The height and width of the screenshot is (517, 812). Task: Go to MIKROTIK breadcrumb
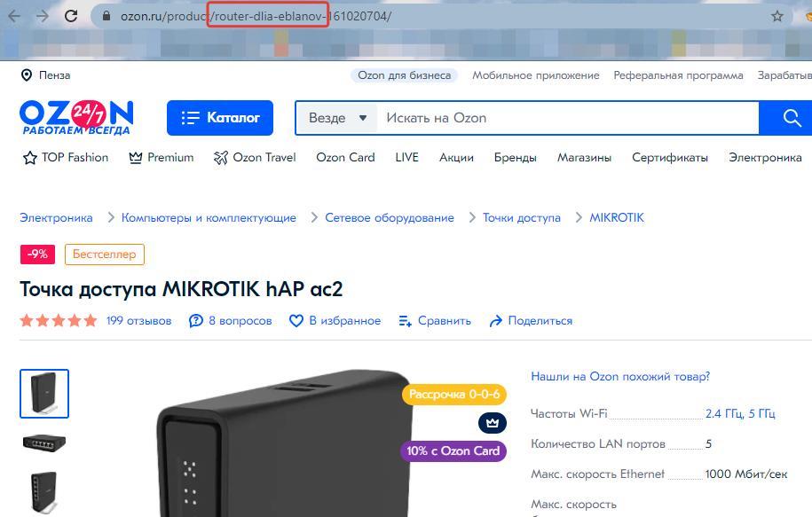click(x=617, y=218)
